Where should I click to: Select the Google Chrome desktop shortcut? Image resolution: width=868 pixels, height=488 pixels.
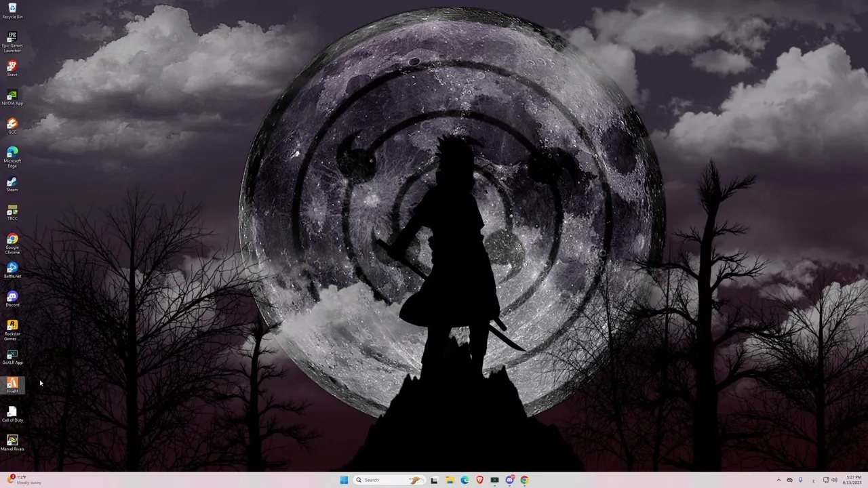tap(12, 244)
